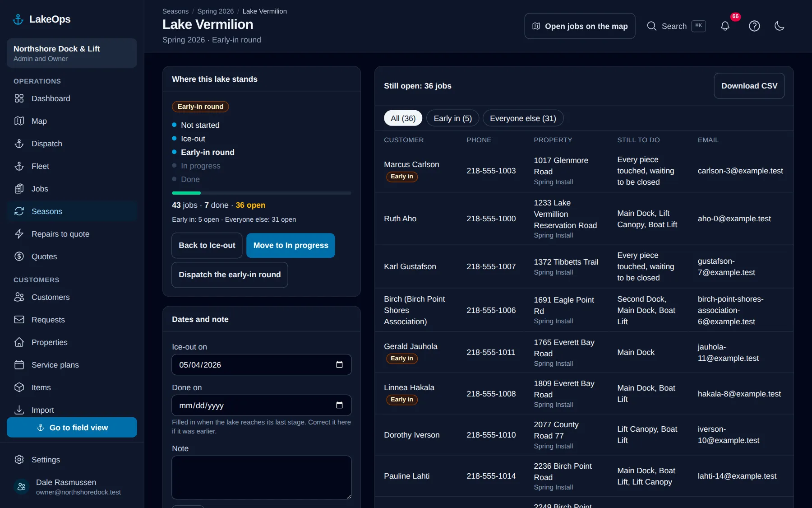Go to Spring 2026 breadcrumb
This screenshot has width=812, height=508.
pos(215,11)
